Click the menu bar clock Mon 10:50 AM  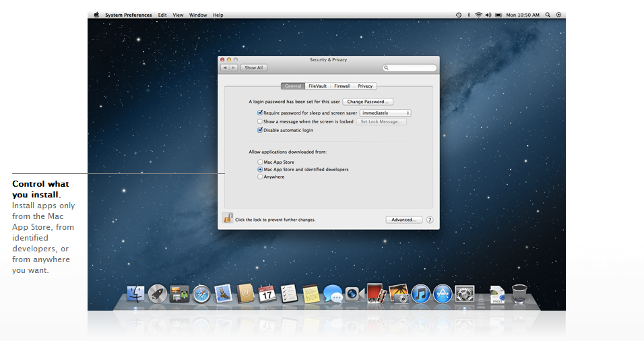coord(523,15)
